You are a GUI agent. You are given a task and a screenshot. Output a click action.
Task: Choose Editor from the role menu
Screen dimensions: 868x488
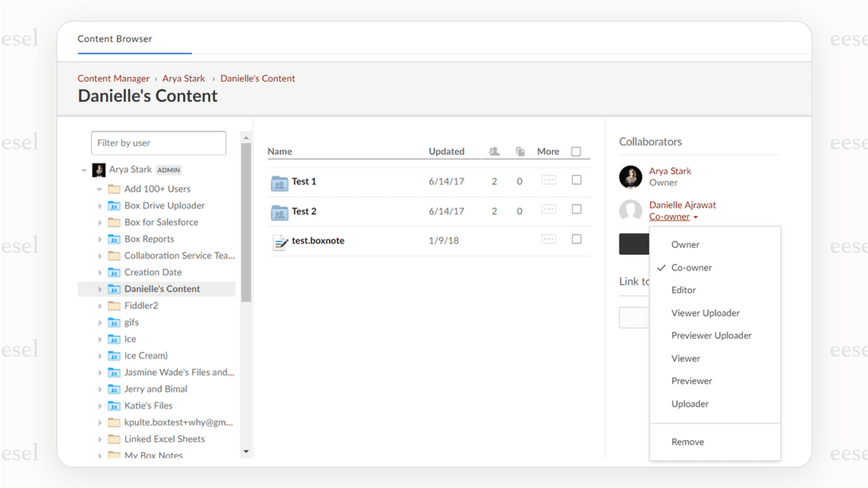click(x=683, y=290)
